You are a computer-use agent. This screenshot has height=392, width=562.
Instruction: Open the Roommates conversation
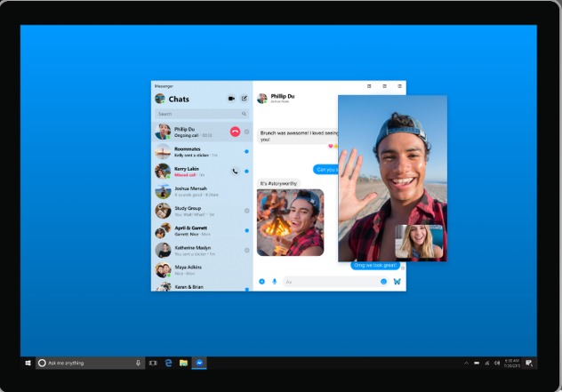click(x=202, y=152)
